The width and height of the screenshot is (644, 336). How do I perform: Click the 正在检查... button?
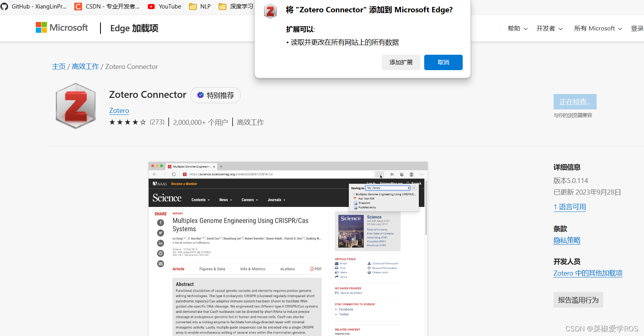575,102
